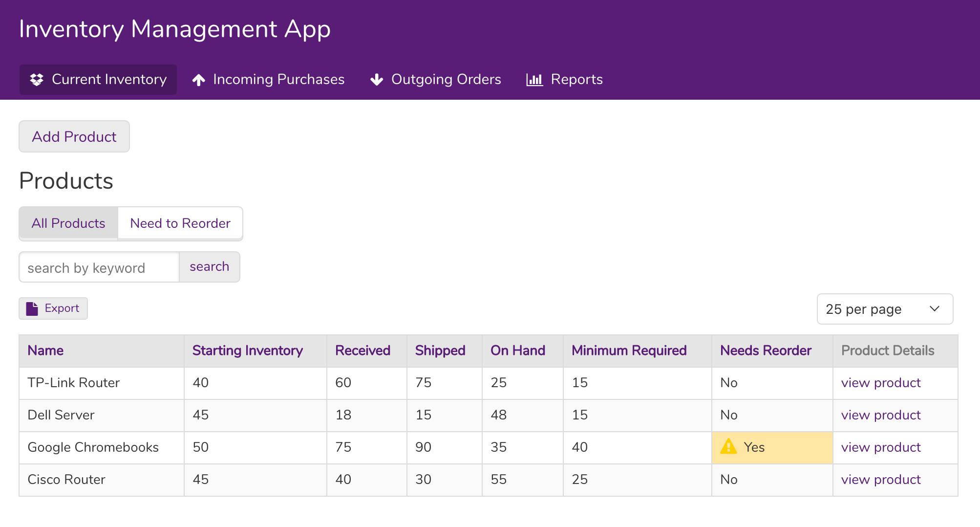Screen dimensions: 980x527
Task: Click the Add Product button
Action: pyautogui.click(x=74, y=136)
